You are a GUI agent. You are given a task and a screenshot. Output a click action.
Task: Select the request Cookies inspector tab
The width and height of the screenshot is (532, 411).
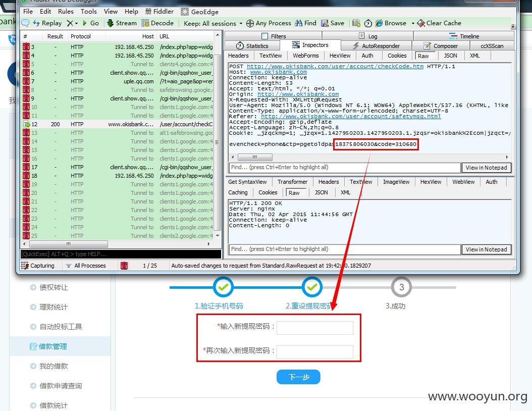tap(397, 56)
